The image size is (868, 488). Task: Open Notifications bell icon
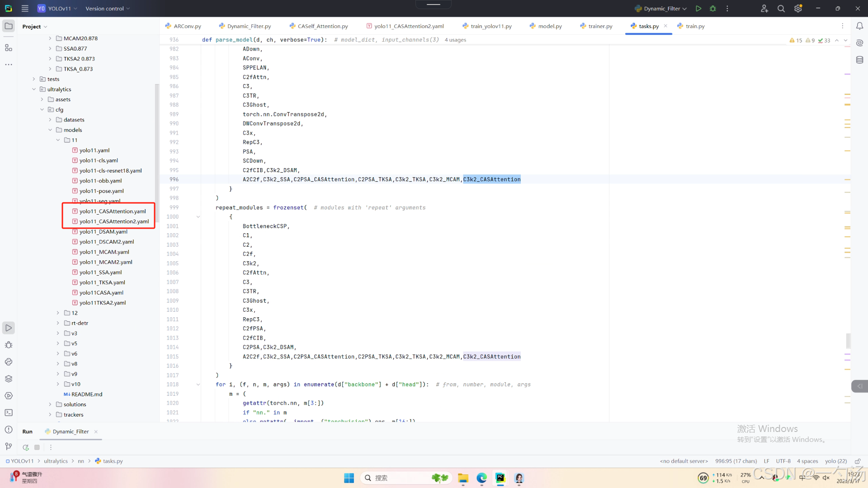(859, 26)
